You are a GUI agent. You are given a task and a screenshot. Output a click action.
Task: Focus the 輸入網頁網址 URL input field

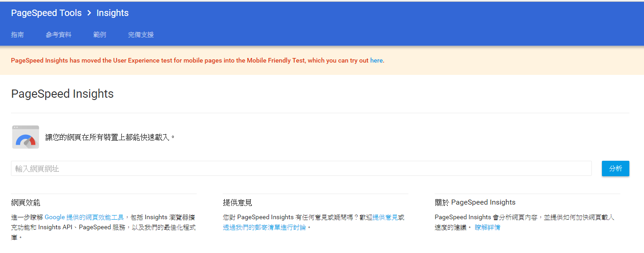pos(301,169)
